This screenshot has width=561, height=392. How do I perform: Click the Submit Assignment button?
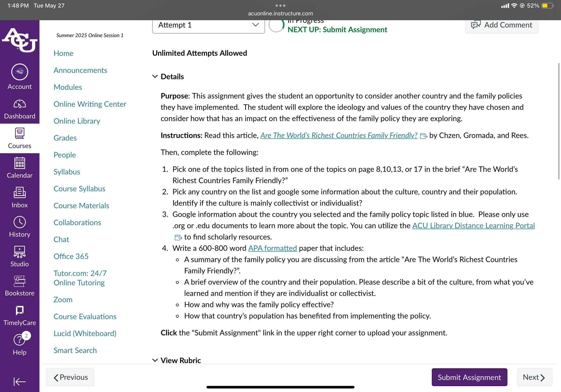pos(469,377)
